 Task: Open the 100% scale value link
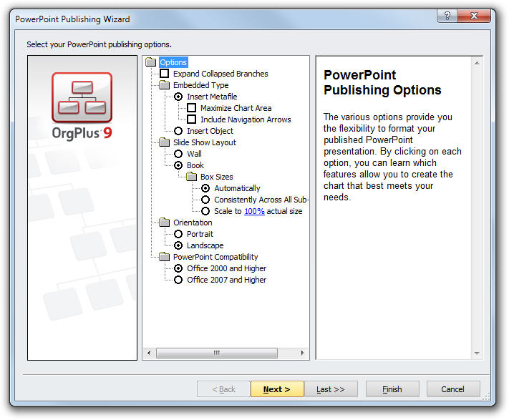click(254, 211)
